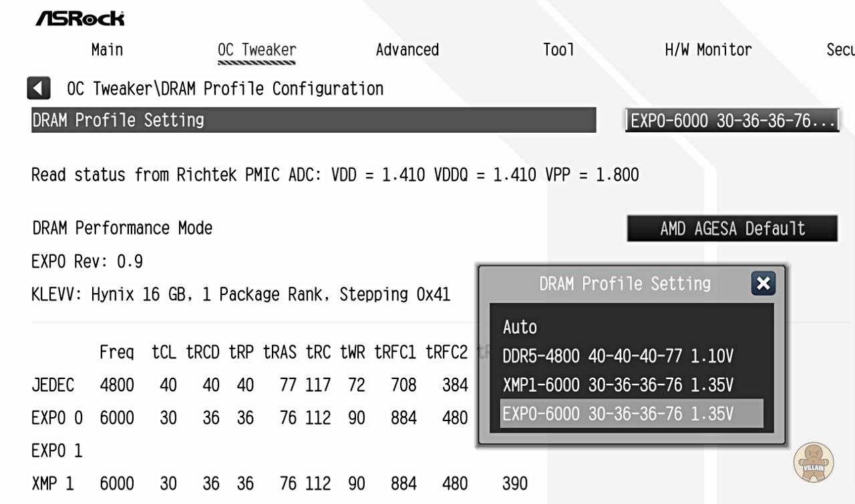This screenshot has height=504, width=855.
Task: Click the tRFC1 column header
Action: [x=395, y=352]
